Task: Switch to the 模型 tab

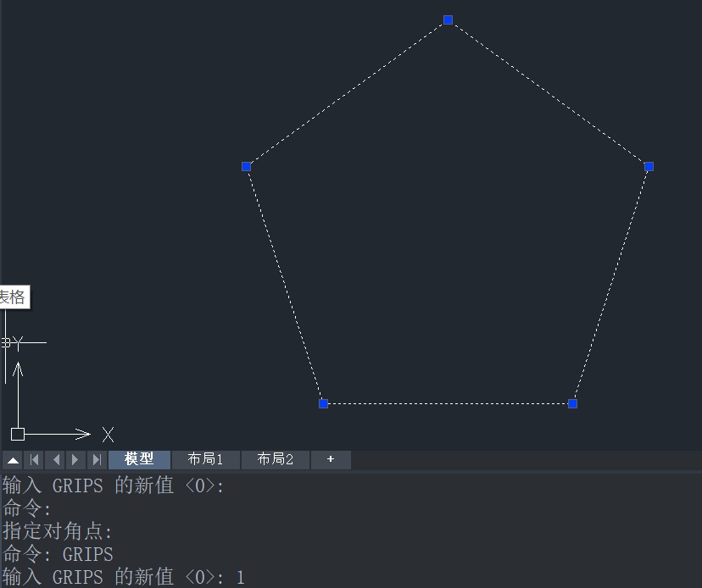Action: coord(139,459)
